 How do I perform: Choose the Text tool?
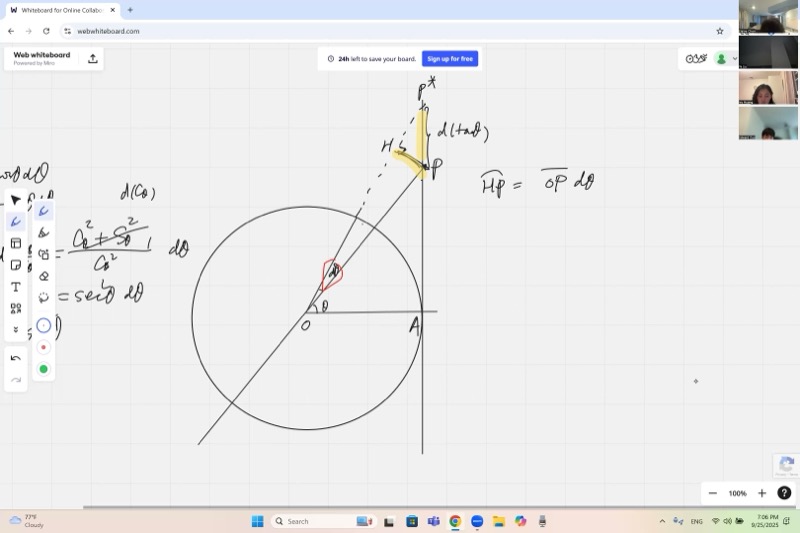point(16,287)
